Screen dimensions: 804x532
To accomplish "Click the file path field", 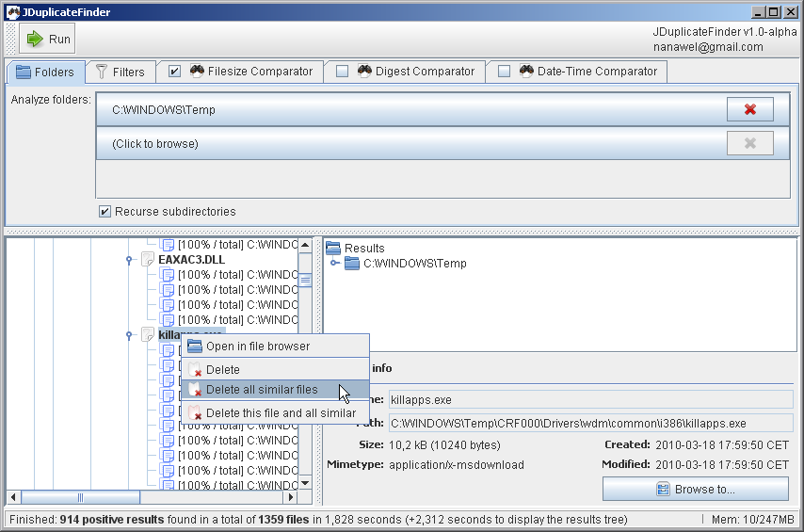I will tap(590, 423).
